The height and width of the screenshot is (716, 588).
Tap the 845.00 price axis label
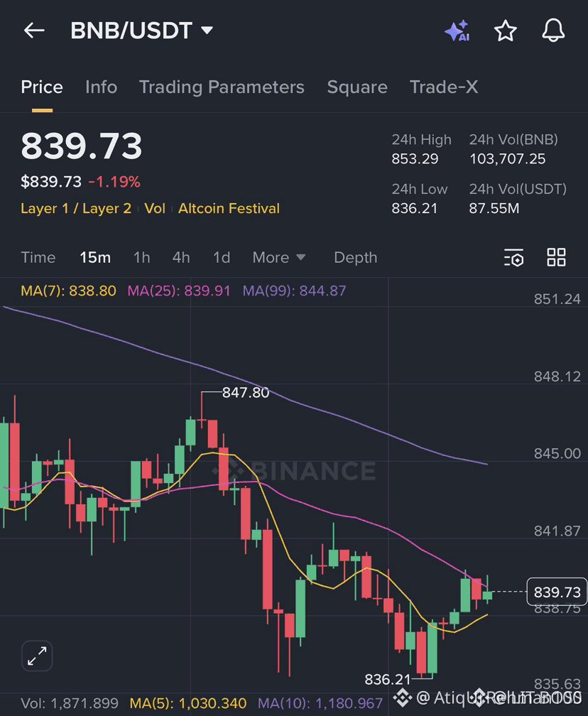(557, 453)
